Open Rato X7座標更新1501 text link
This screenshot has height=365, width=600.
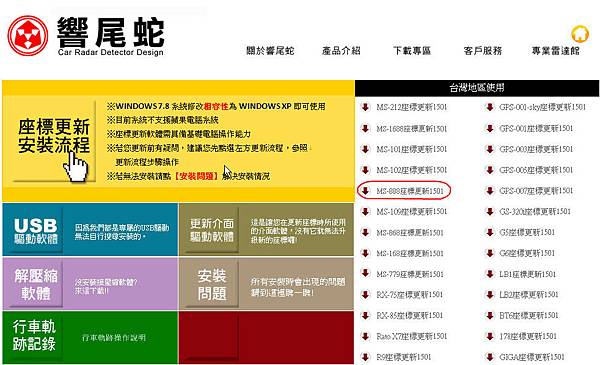(x=412, y=336)
